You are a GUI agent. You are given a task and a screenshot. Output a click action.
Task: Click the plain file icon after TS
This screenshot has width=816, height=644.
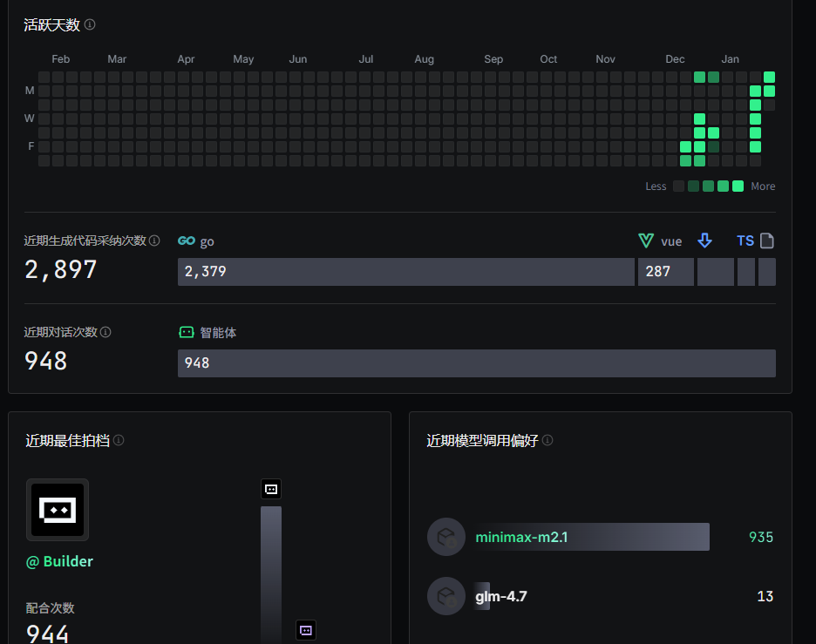(x=767, y=241)
